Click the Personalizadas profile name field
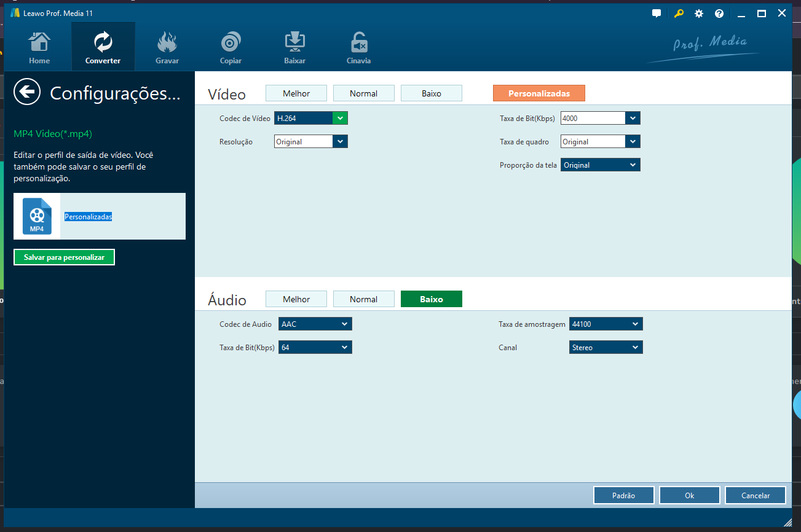801x532 pixels. click(89, 216)
